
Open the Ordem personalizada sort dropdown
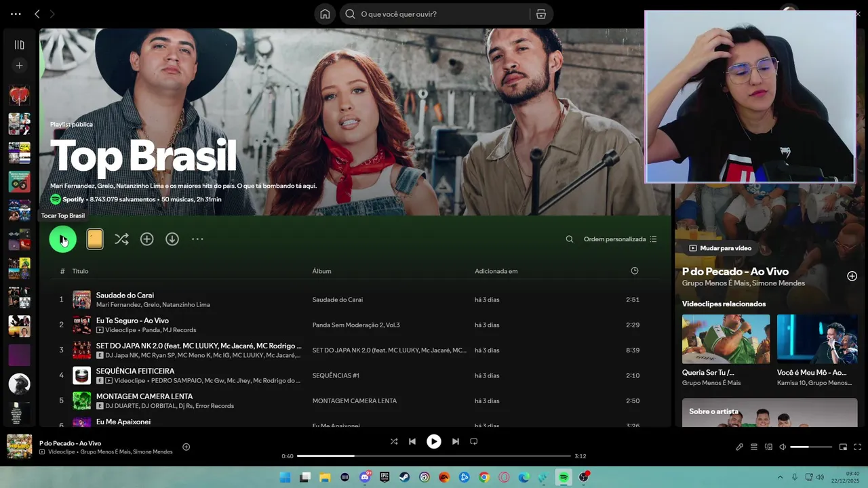(620, 239)
